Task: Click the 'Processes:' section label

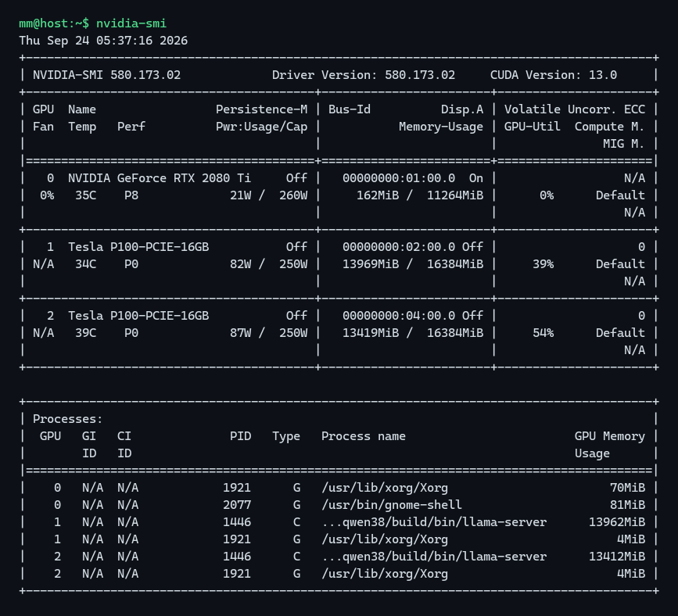Action: (x=68, y=419)
